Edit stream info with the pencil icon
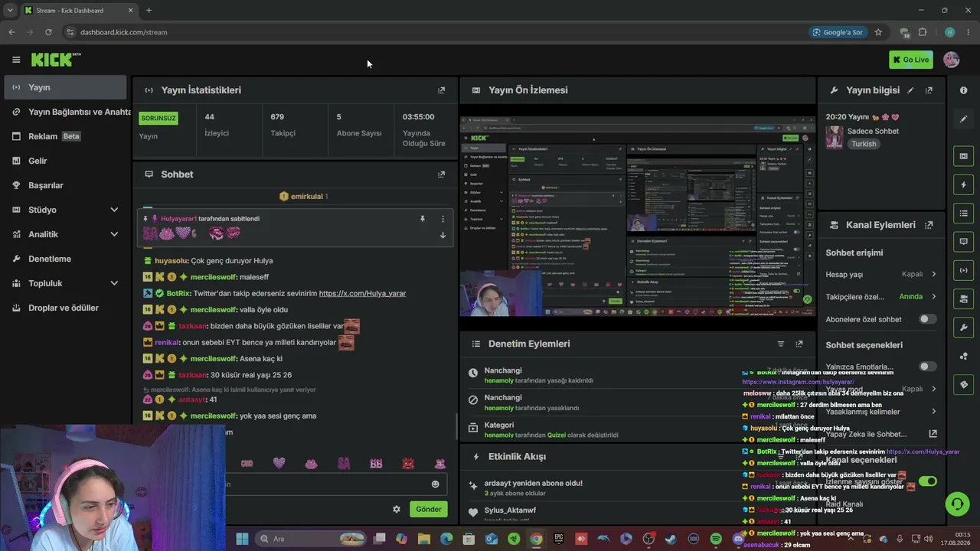This screenshot has width=980, height=551. coord(910,90)
